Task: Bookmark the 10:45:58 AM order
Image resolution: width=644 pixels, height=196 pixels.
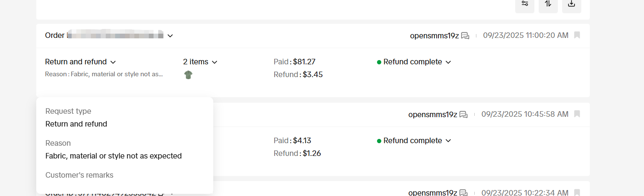Action: coord(577,114)
